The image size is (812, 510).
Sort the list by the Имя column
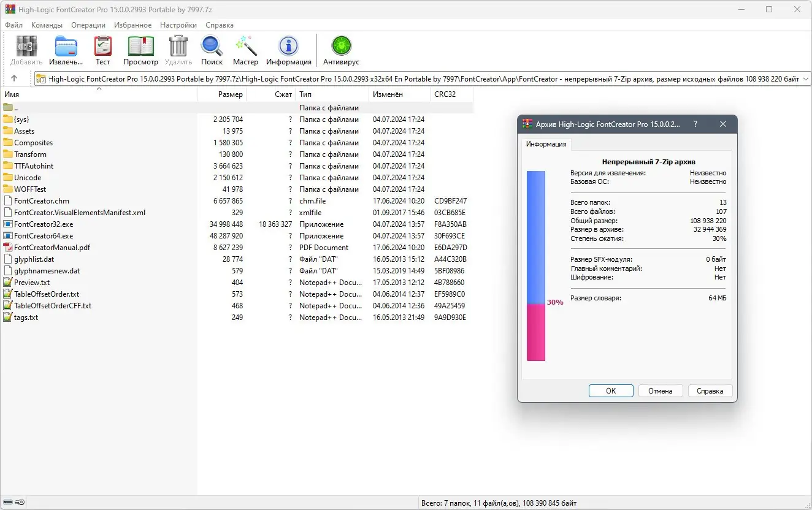point(99,94)
